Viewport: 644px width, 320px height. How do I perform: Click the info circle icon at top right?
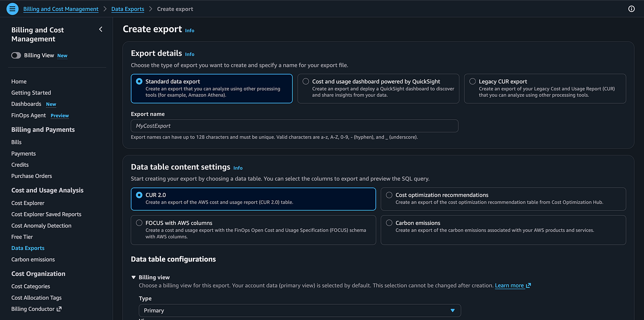pos(631,9)
